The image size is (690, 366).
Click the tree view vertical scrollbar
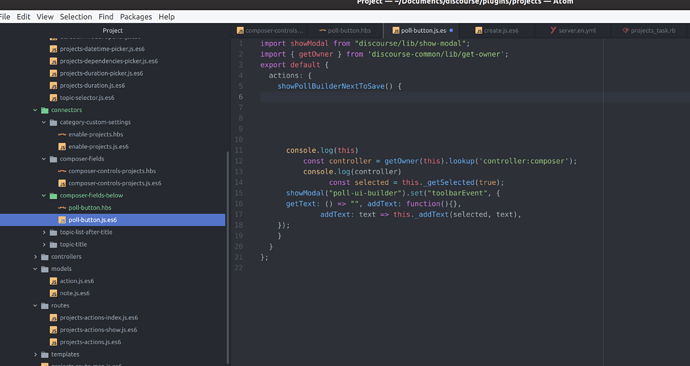(228, 257)
